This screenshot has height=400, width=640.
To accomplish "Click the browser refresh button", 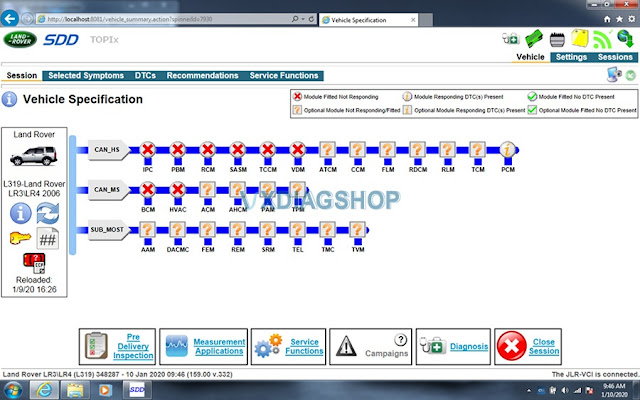I will coord(311,19).
